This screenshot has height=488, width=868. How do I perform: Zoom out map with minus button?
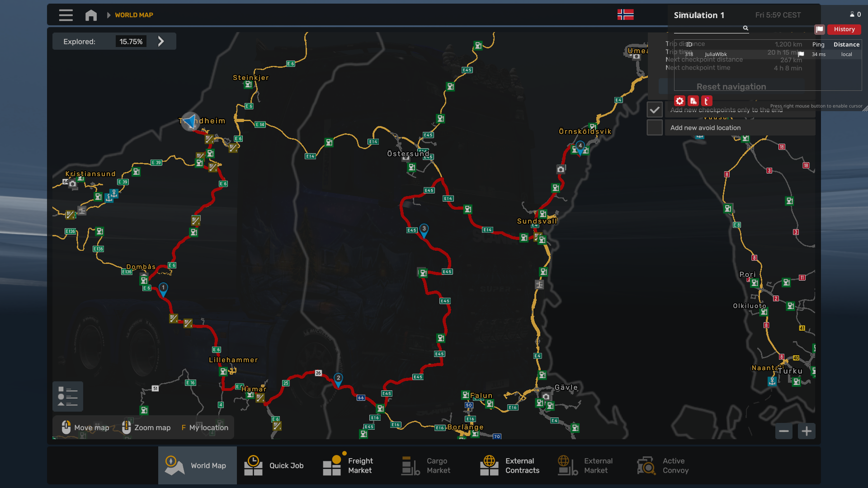[784, 431]
